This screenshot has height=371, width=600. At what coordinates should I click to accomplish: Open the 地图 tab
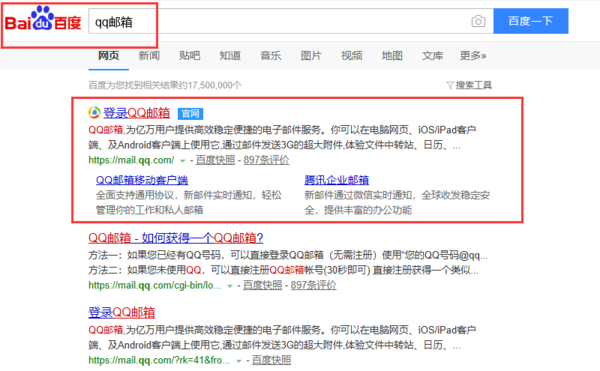(392, 56)
